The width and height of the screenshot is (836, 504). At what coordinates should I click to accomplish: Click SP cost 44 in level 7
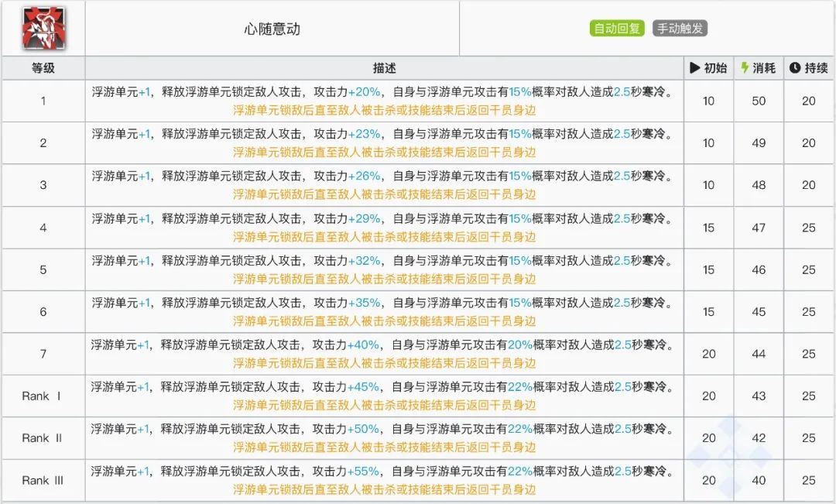[759, 354]
